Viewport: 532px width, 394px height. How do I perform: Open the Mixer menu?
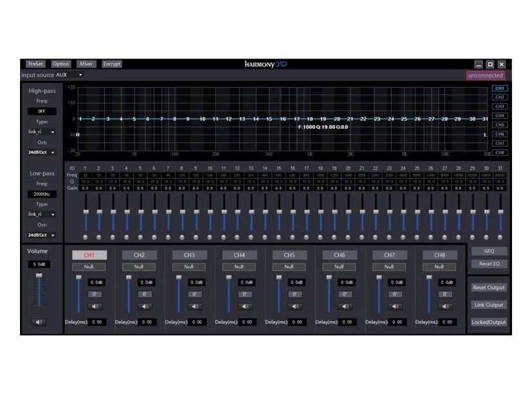(x=86, y=64)
